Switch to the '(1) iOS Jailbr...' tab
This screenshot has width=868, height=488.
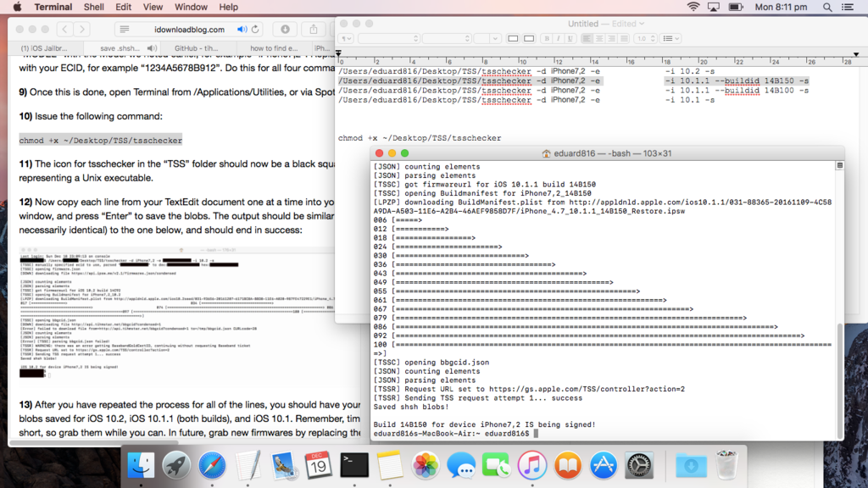coord(46,48)
